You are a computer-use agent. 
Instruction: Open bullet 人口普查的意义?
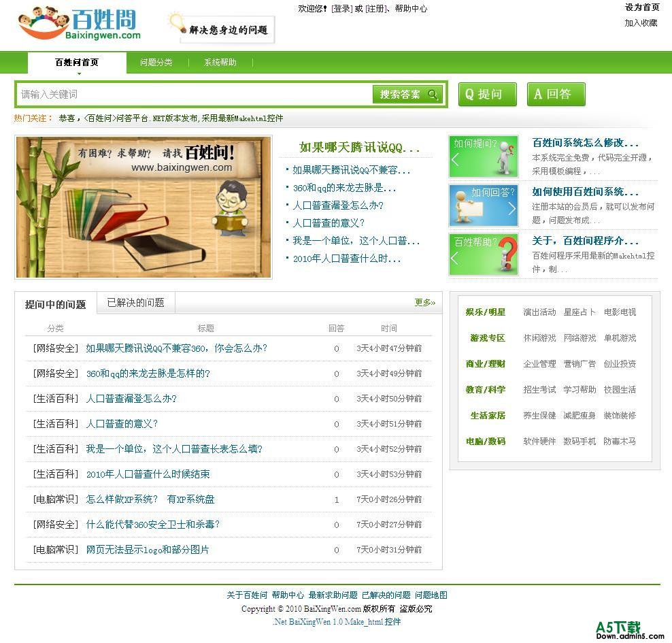coord(329,223)
